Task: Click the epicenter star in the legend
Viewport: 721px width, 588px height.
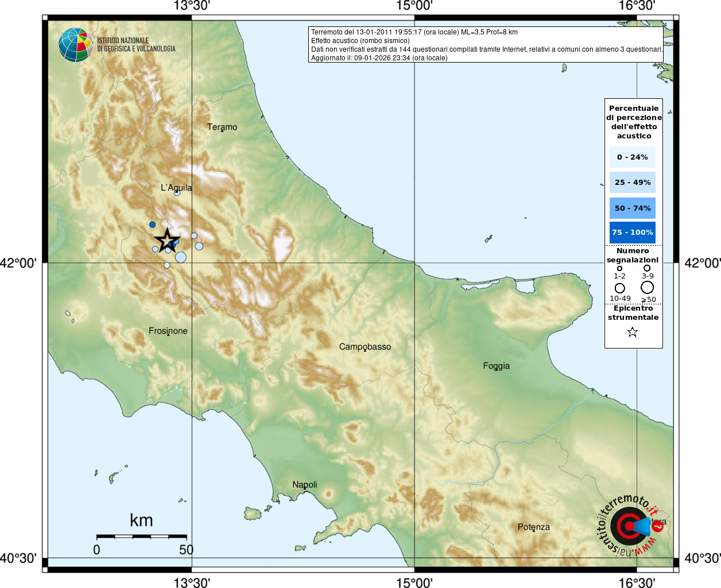Action: click(633, 332)
